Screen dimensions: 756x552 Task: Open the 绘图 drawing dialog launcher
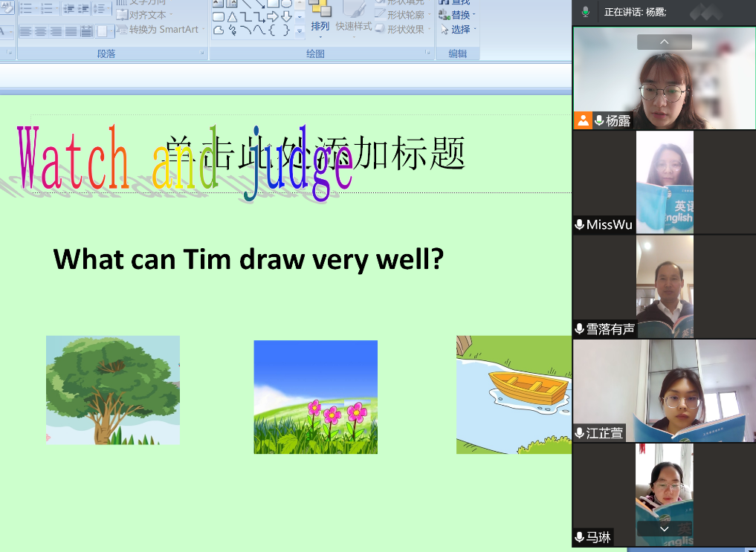427,53
